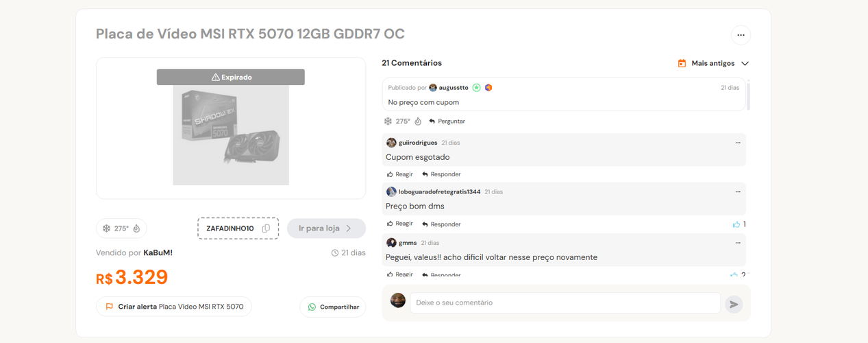Screen dimensions: 868x343
Task: Vote cold with snowflake under product image
Action: tap(106, 228)
